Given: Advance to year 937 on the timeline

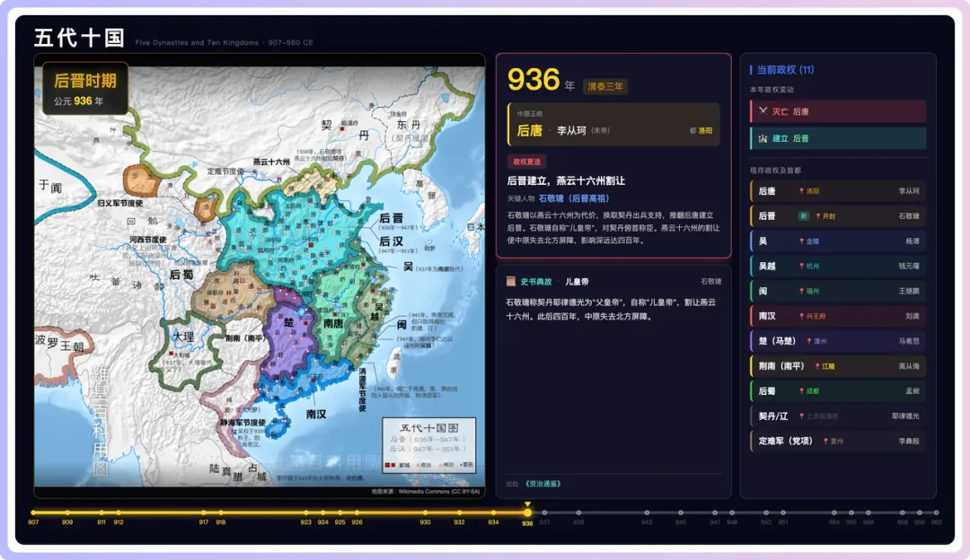Looking at the screenshot, I should click(544, 512).
